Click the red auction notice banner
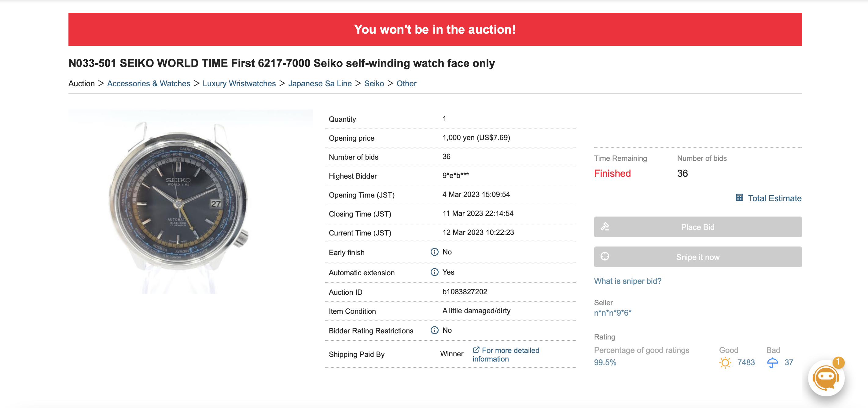Image resolution: width=868 pixels, height=408 pixels. [435, 29]
